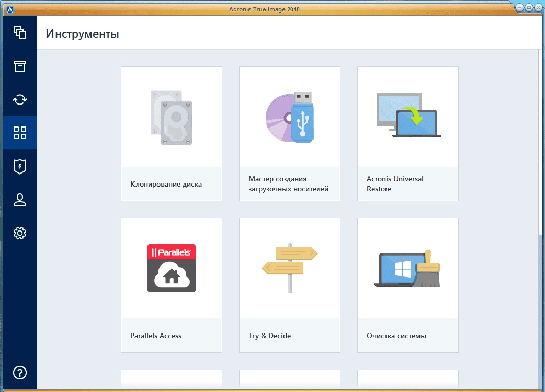Click the Try & Decide signpost icon
This screenshot has width=545, height=392.
[290, 268]
